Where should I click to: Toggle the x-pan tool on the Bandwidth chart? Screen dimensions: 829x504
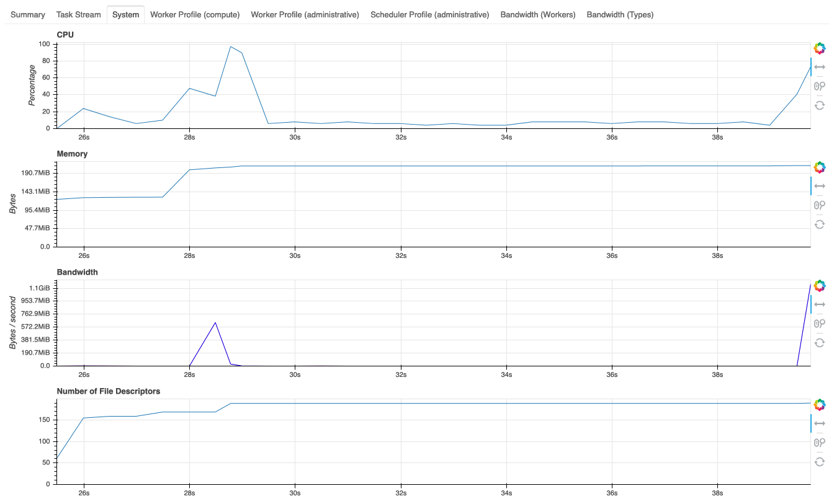tap(820, 304)
